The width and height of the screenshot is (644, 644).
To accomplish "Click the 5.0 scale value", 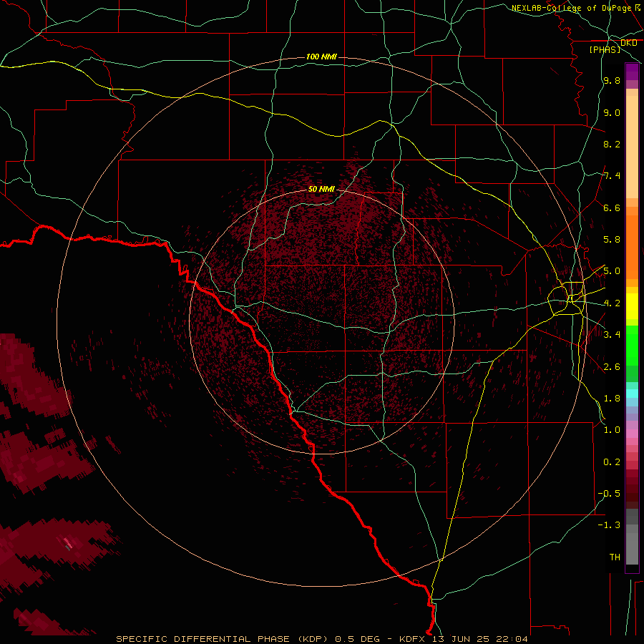I will click(x=612, y=271).
